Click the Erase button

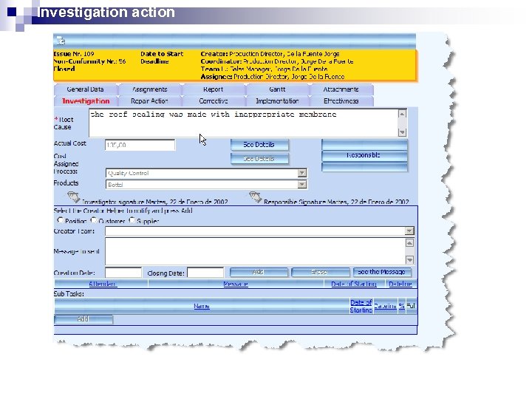coord(320,272)
